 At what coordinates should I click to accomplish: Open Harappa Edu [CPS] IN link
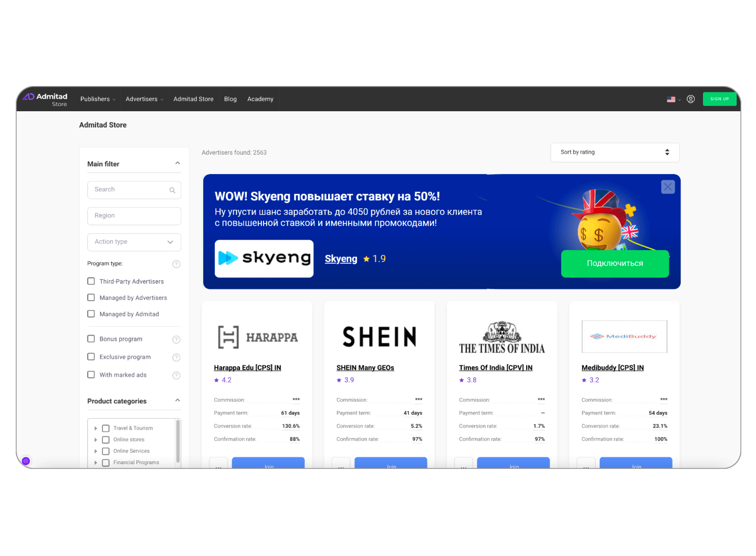[x=247, y=368]
